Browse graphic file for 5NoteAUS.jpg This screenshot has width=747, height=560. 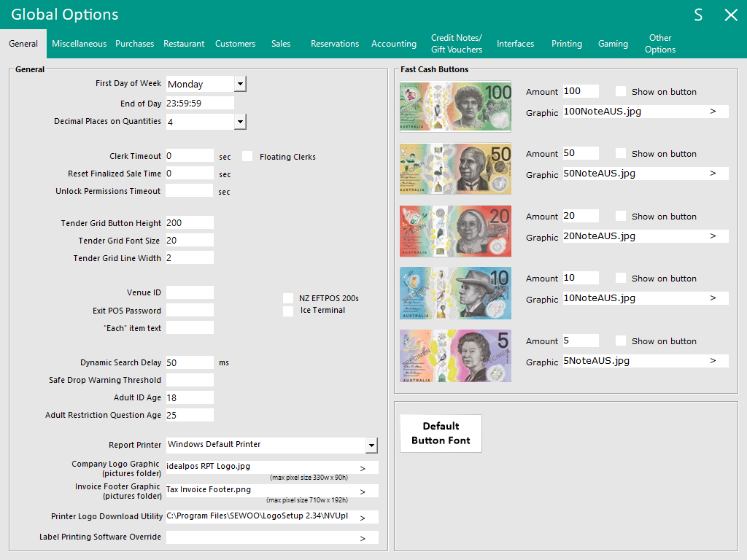pyautogui.click(x=713, y=361)
